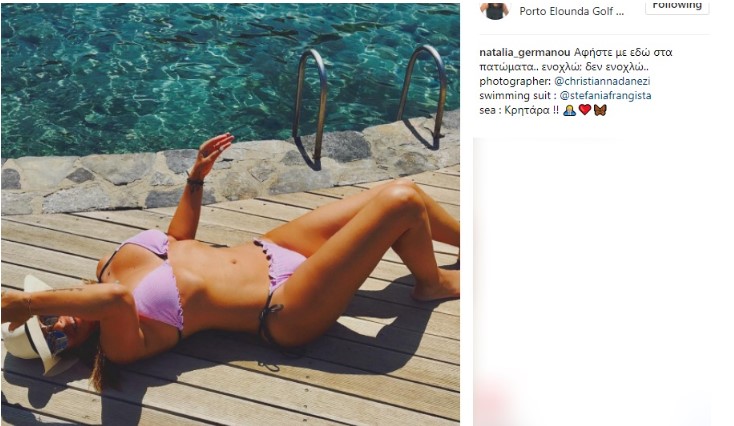Click the 'Αφήστε με εδώ στα' caption text
734x426 pixels.
pos(623,52)
